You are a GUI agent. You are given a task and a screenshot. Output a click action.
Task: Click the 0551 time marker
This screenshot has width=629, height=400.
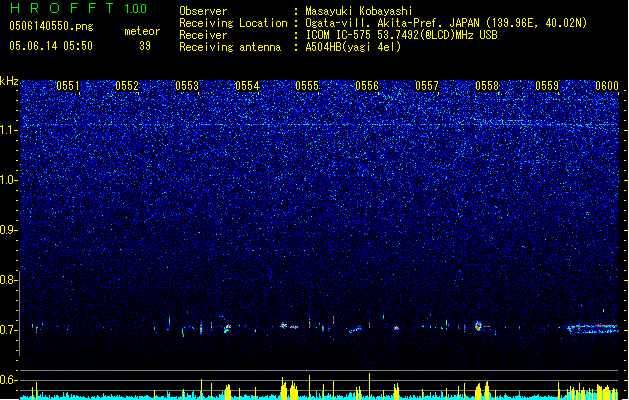(x=67, y=86)
